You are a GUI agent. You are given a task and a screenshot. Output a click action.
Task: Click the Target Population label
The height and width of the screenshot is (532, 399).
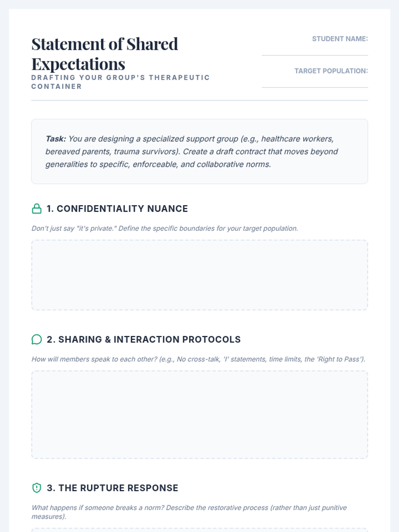[331, 71]
